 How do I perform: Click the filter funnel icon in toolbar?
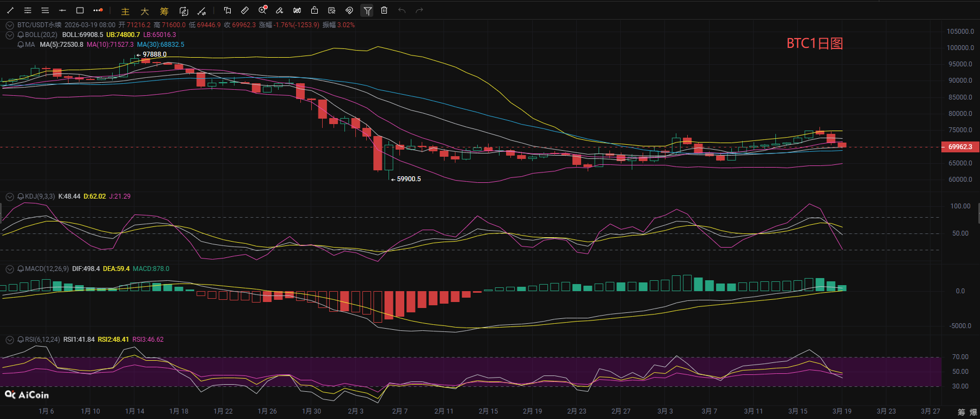click(367, 10)
